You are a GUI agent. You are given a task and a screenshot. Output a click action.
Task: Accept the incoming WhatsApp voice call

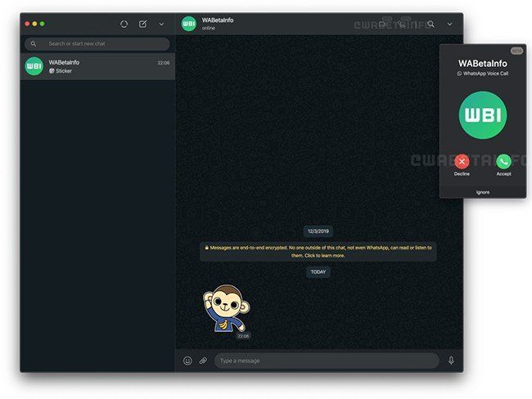coord(504,162)
